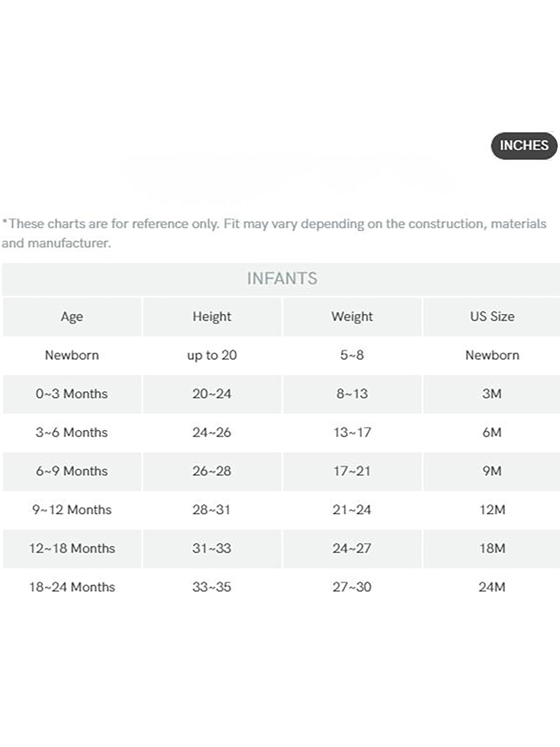The image size is (560, 747).
Task: Select the 6M US size cell
Action: pyautogui.click(x=492, y=433)
